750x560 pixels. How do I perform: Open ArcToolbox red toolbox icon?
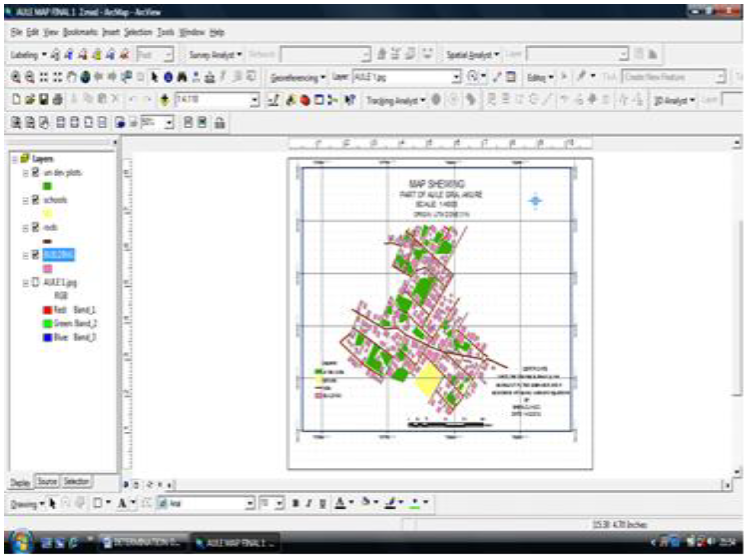[x=305, y=100]
